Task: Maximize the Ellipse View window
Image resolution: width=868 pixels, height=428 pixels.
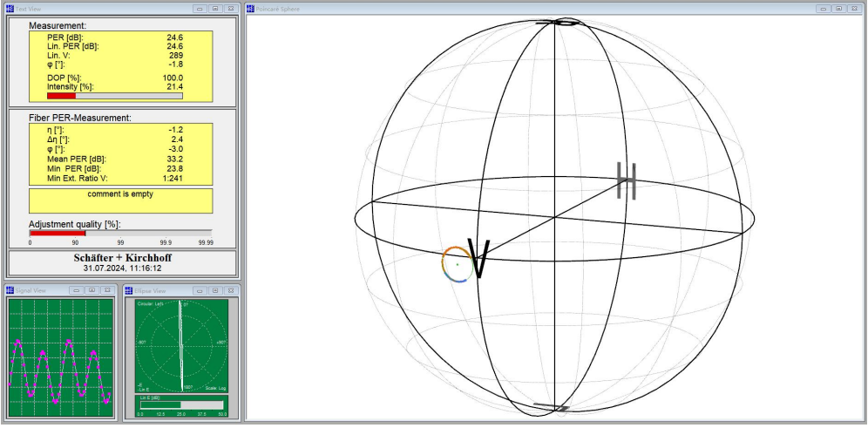Action: [x=215, y=290]
